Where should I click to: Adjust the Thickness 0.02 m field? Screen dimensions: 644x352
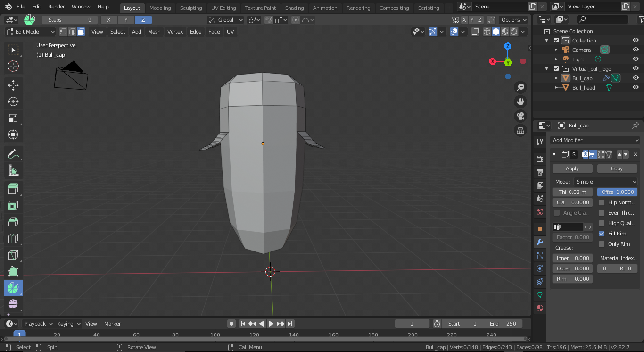(x=572, y=192)
